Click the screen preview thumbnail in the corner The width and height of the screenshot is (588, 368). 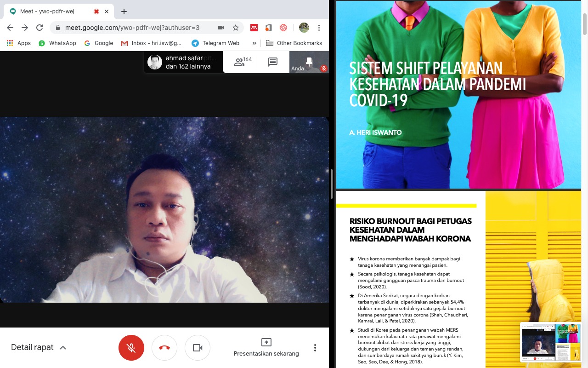pyautogui.click(x=551, y=342)
